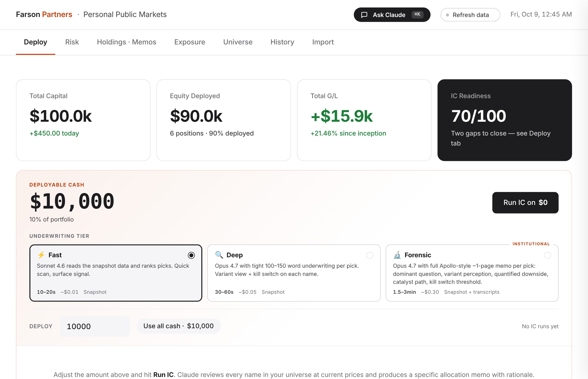This screenshot has height=379, width=588.
Task: Go to the Universe tab
Action: tap(238, 42)
